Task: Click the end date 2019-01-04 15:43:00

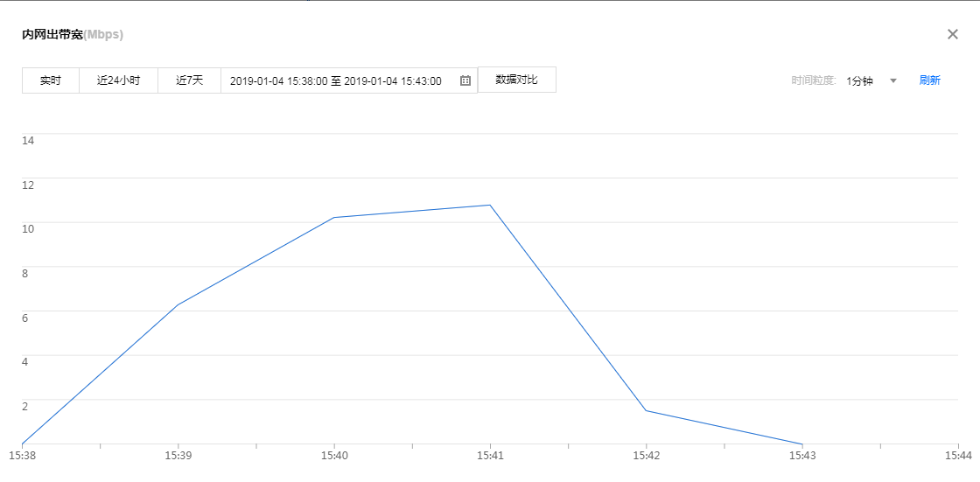Action: click(393, 80)
